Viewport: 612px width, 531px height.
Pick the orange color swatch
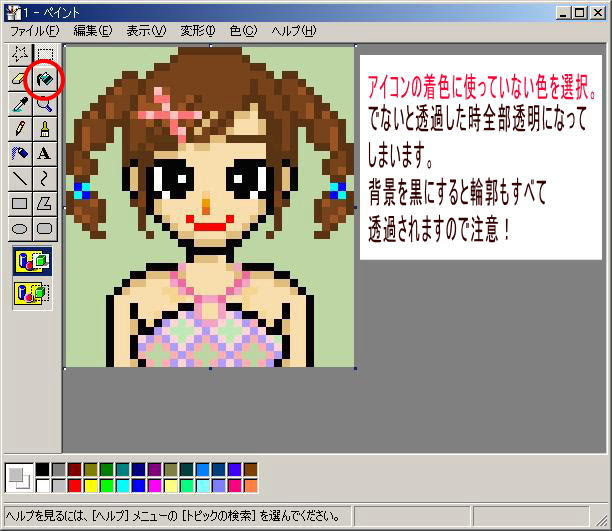click(251, 485)
